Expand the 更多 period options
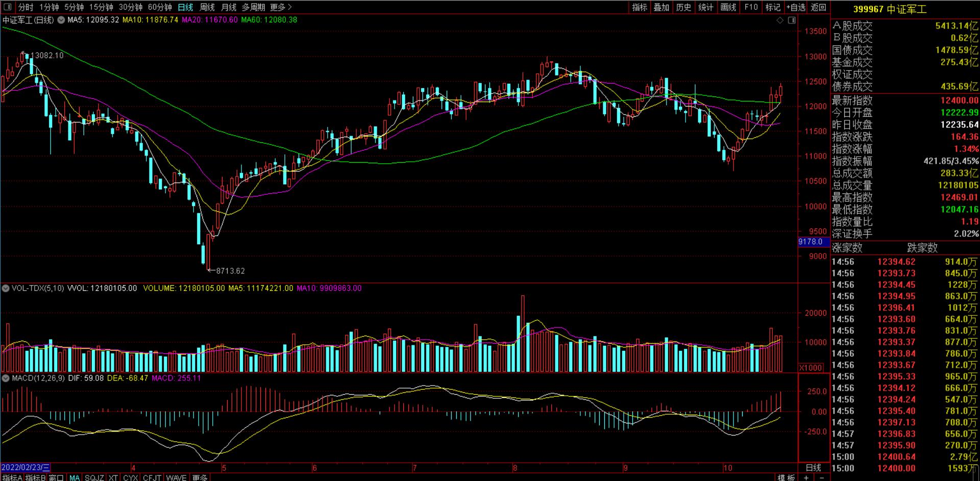Image resolution: width=980 pixels, height=481 pixels. coord(281,7)
